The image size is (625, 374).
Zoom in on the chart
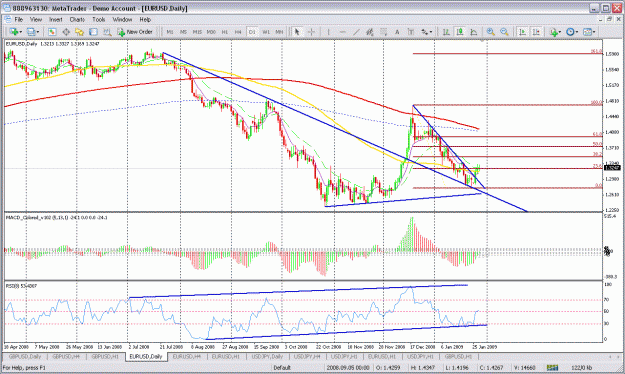click(491, 32)
